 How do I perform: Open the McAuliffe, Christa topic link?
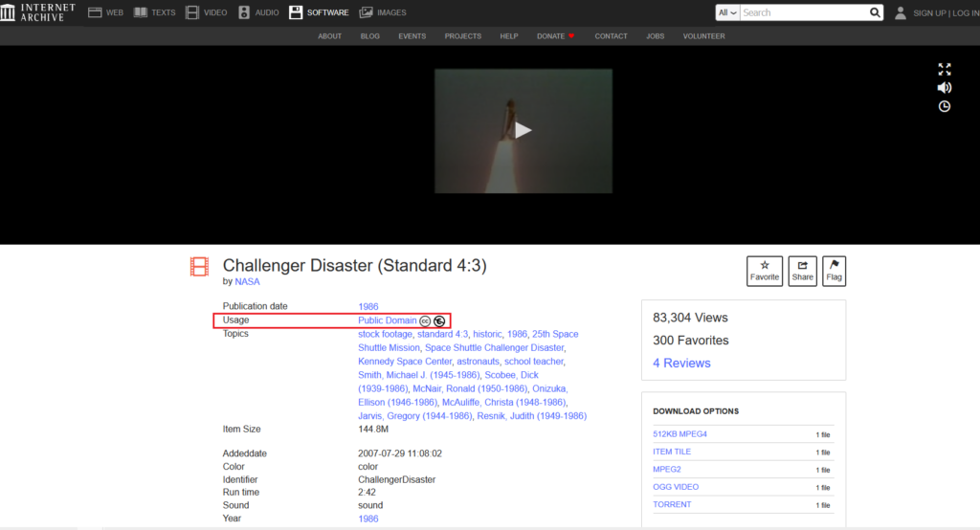coord(503,403)
